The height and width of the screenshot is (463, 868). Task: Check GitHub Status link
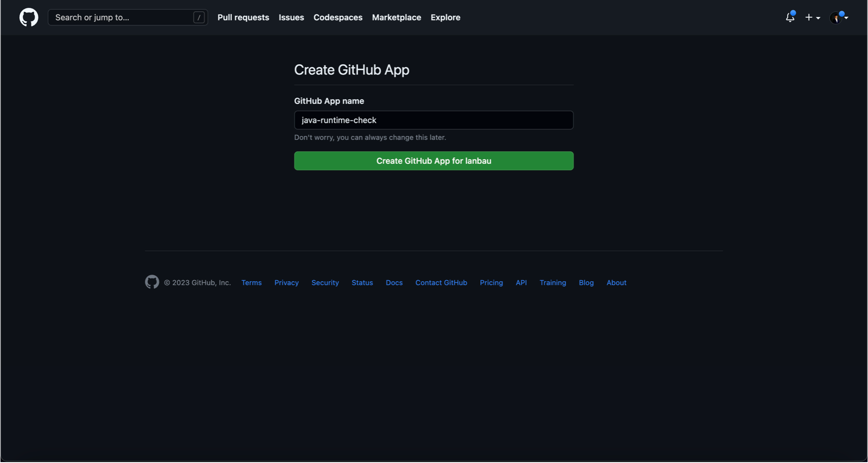[362, 283]
